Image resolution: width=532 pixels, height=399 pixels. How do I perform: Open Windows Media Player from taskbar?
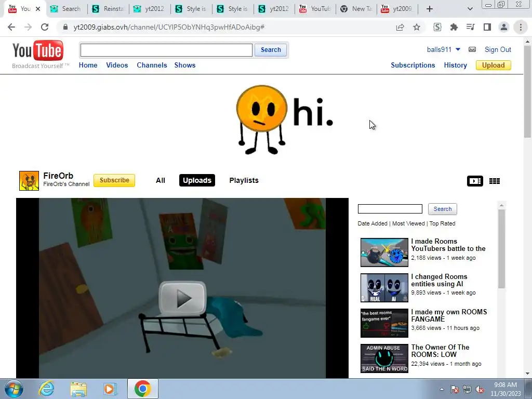coord(110,389)
